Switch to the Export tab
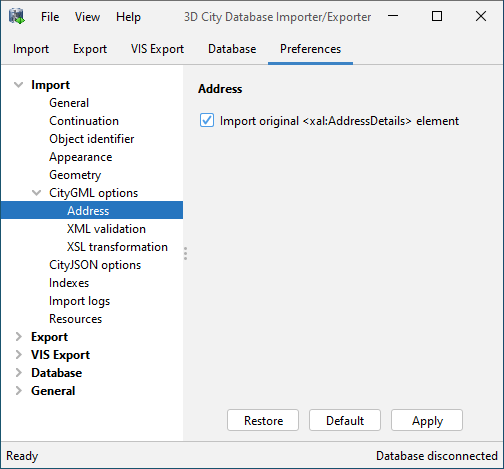The width and height of the screenshot is (504, 469). [90, 49]
